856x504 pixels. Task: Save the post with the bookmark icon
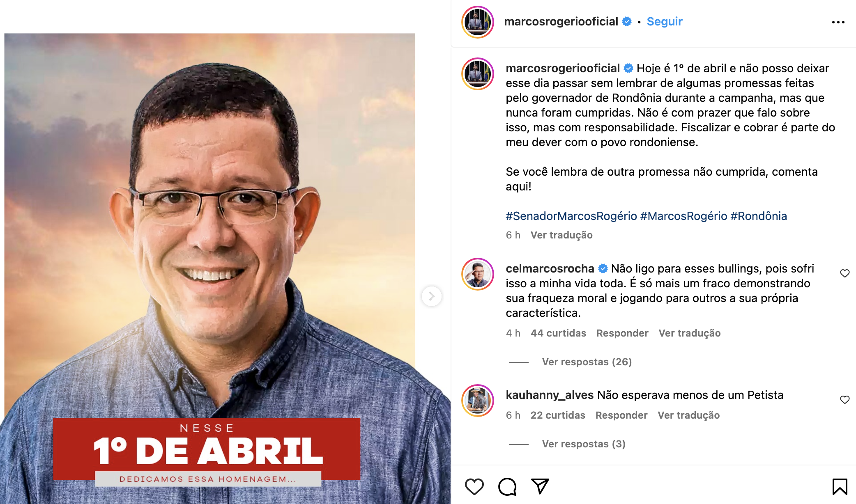click(840, 487)
